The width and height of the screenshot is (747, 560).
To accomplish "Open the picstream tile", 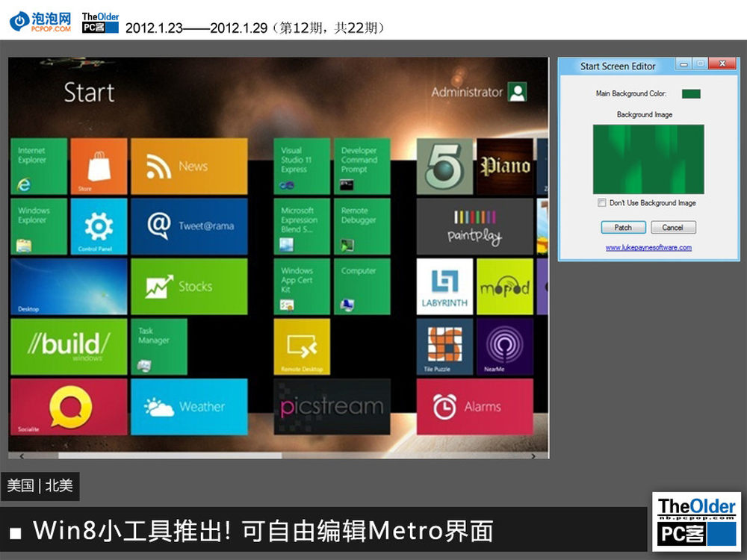I will click(332, 407).
